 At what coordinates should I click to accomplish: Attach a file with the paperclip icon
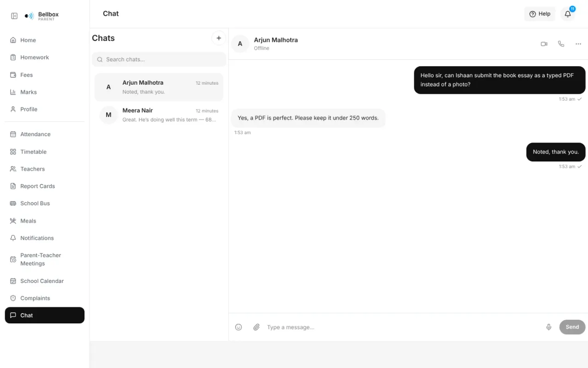point(256,327)
